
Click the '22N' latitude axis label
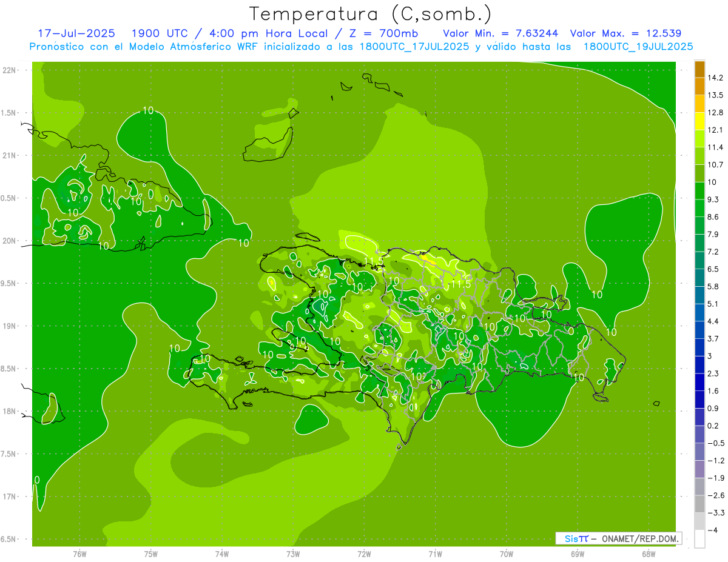coord(9,70)
